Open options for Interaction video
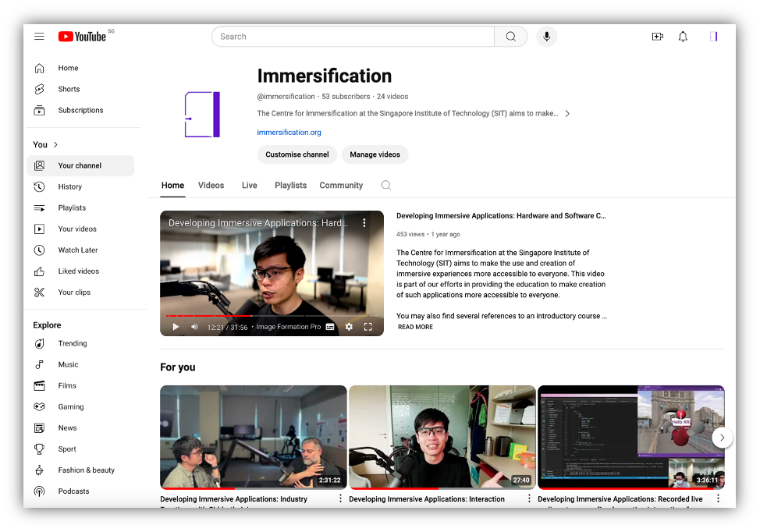760x532 pixels. 529,498
